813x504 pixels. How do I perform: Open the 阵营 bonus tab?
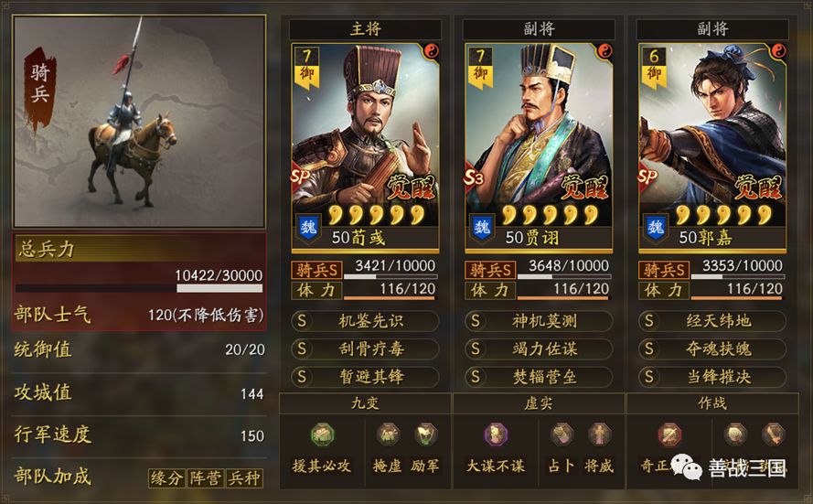pyautogui.click(x=206, y=477)
